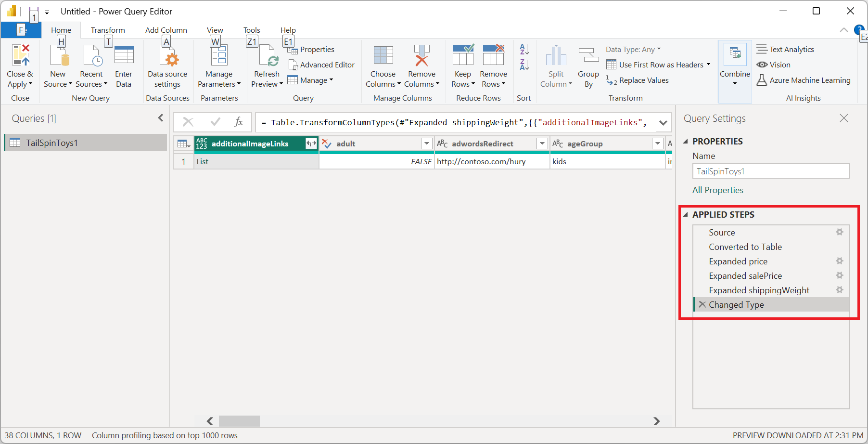This screenshot has height=444, width=868.
Task: Open the Enter Data tool
Action: pyautogui.click(x=124, y=56)
